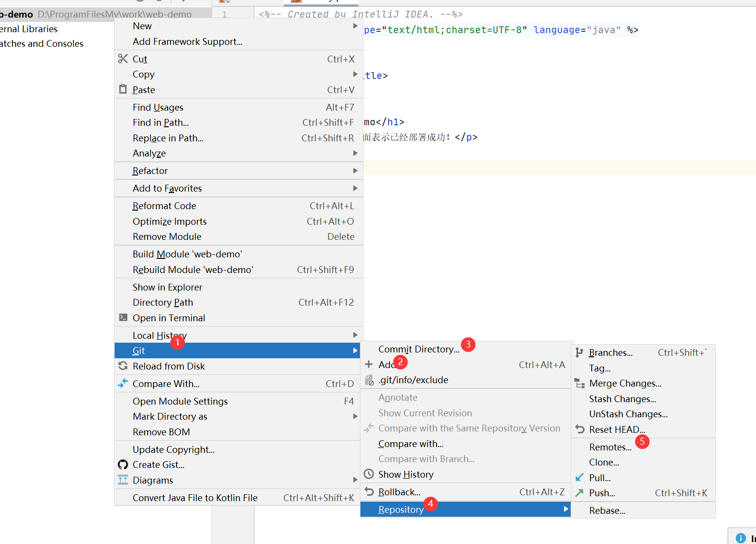
Task: Expand the Analyze submenu arrow
Action: point(355,153)
